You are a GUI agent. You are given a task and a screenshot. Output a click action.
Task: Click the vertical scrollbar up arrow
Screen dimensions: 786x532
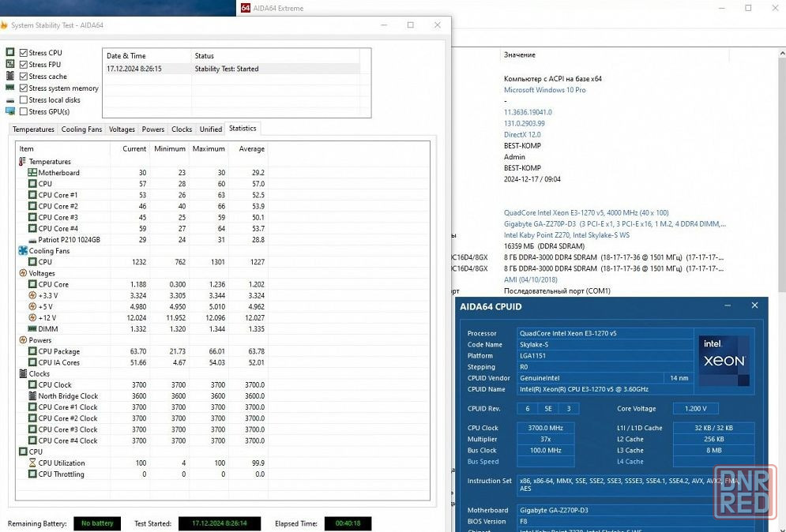(782, 53)
